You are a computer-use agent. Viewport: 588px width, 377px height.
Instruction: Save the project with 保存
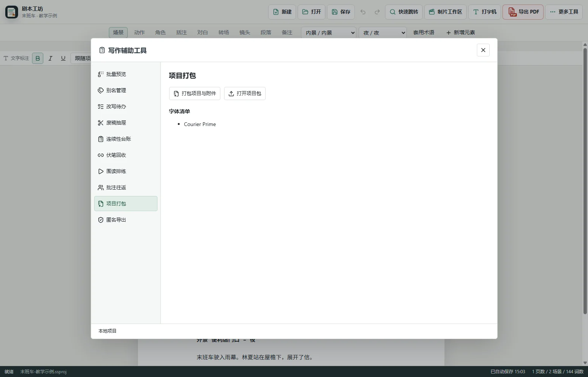(341, 12)
